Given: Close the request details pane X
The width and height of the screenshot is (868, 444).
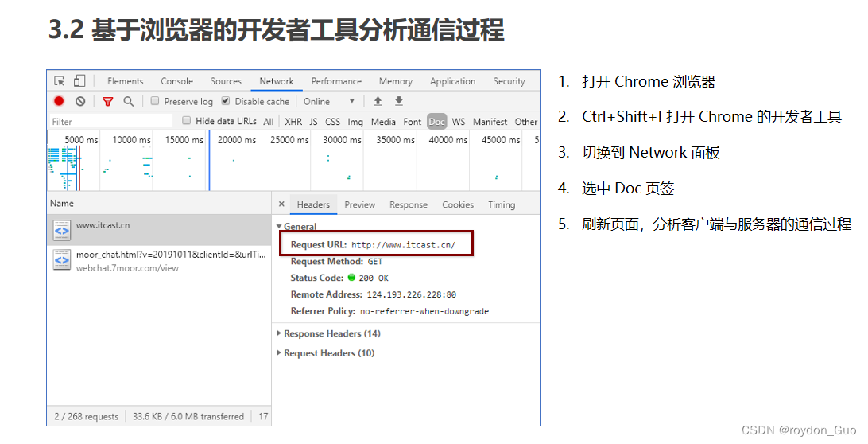Looking at the screenshot, I should [281, 204].
